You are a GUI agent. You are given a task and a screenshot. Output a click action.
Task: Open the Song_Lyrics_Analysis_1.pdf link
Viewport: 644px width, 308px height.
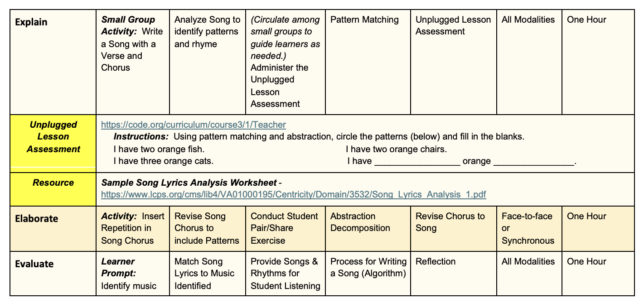293,195
